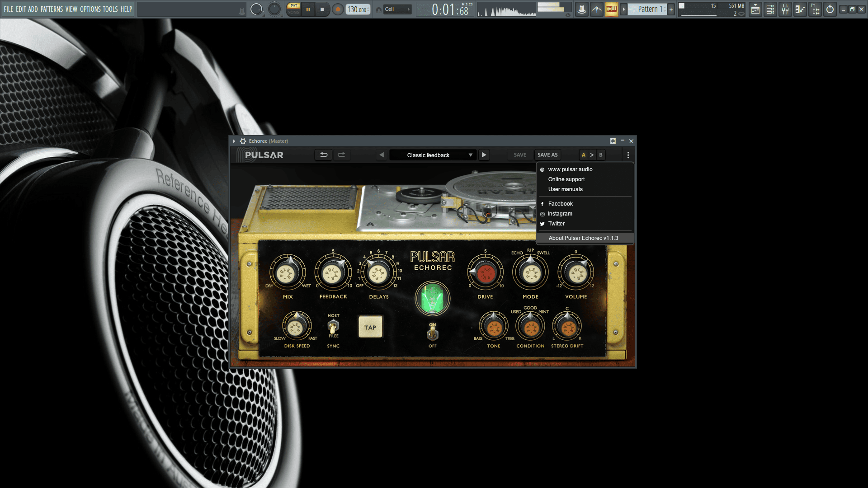Click the TAP tempo button
The width and height of the screenshot is (868, 488).
tap(370, 328)
